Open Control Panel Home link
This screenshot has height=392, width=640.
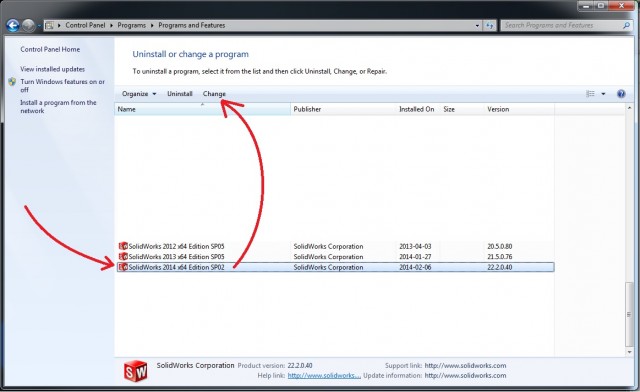(x=50, y=49)
